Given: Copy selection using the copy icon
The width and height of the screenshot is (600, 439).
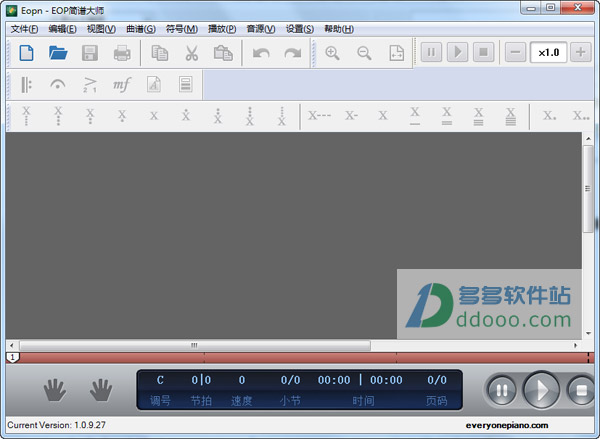Looking at the screenshot, I should (x=160, y=53).
